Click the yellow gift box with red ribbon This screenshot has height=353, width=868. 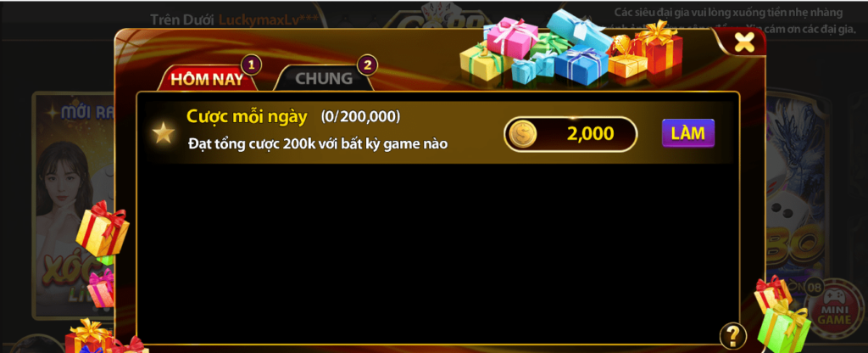click(103, 229)
